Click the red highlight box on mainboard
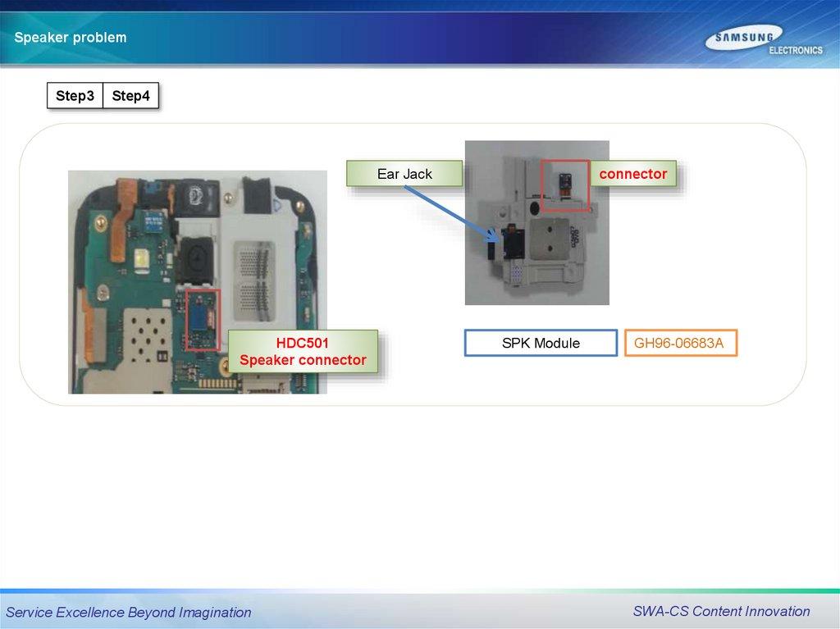840x629 pixels. click(x=203, y=320)
